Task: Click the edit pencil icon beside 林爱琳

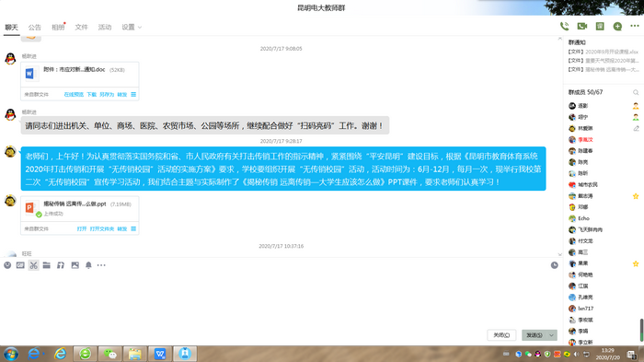Action: (636, 128)
